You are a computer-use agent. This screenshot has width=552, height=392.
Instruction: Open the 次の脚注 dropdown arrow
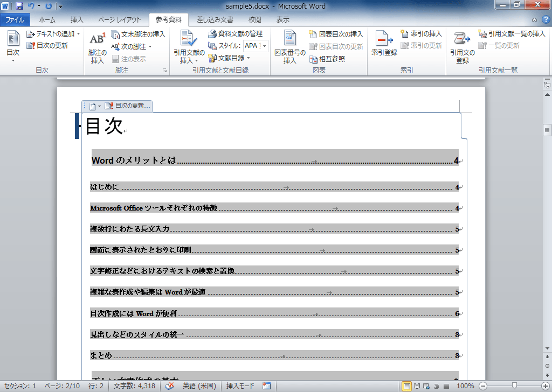[150, 46]
